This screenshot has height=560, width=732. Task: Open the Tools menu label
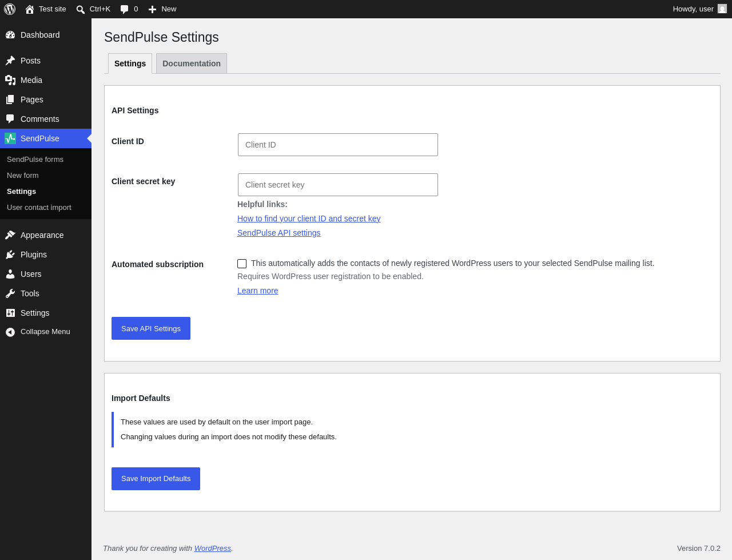(x=30, y=293)
